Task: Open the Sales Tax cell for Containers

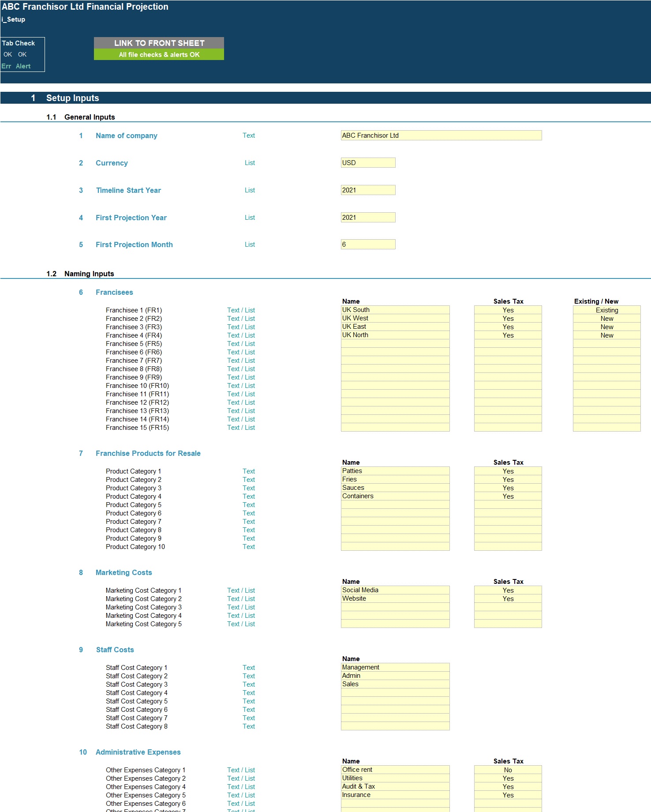Action: (508, 496)
